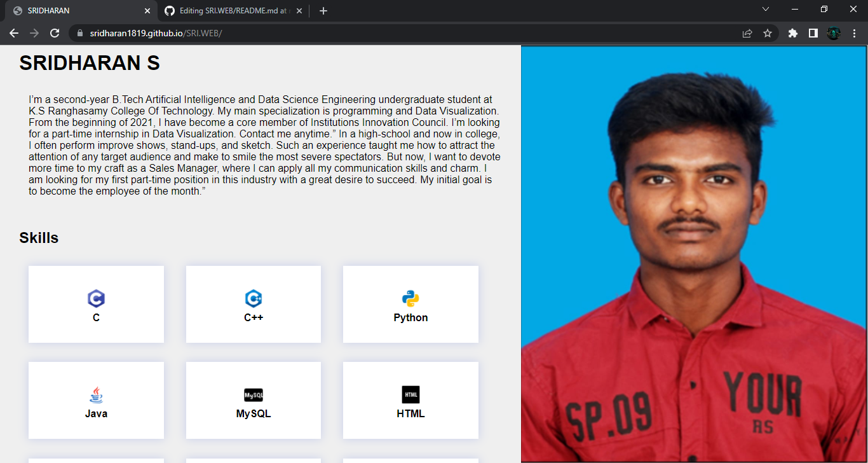The width and height of the screenshot is (868, 463).
Task: Click the Skills section heading
Action: (39, 238)
